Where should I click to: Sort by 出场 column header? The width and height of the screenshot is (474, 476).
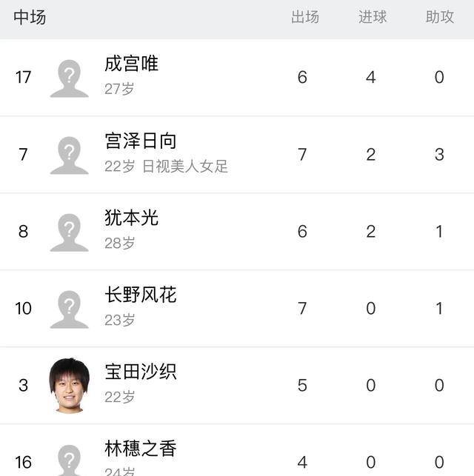point(305,17)
